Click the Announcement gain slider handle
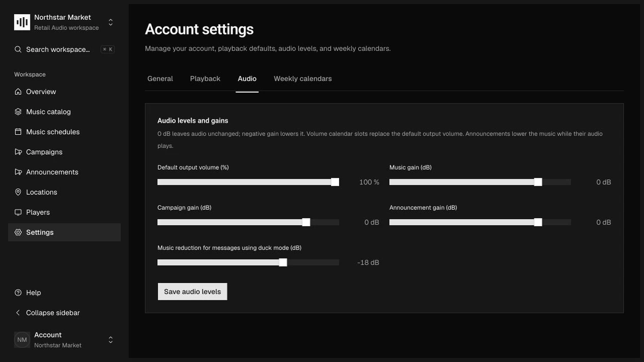This screenshot has width=644, height=362. 538,222
